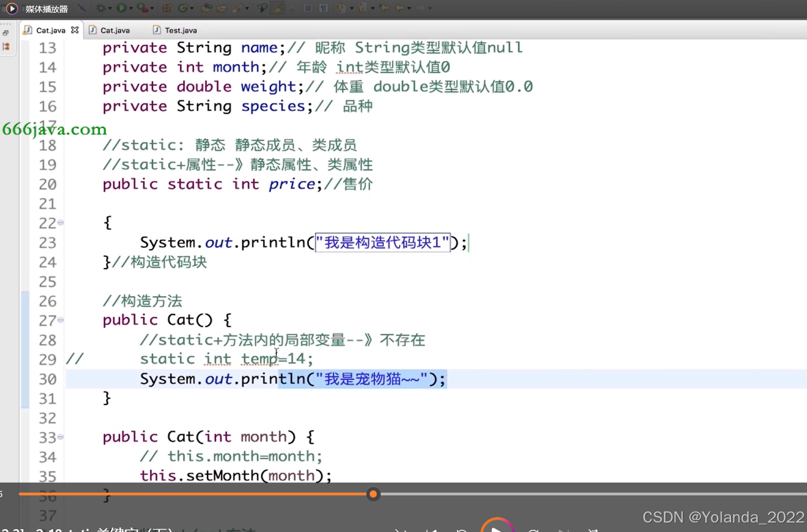Close the active Cat.java tab
Viewport: 807px width, 532px height.
coord(75,30)
